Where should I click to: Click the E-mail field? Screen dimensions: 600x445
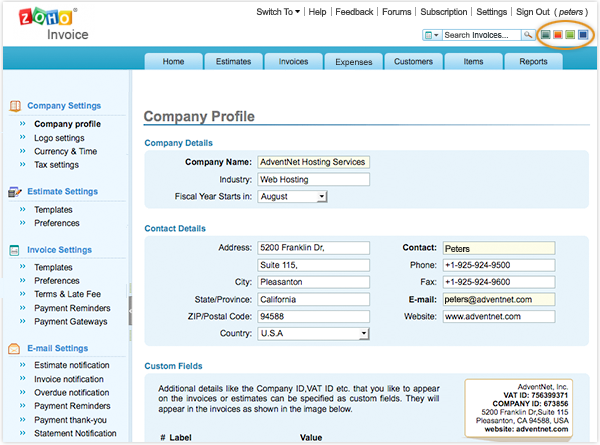pos(499,300)
